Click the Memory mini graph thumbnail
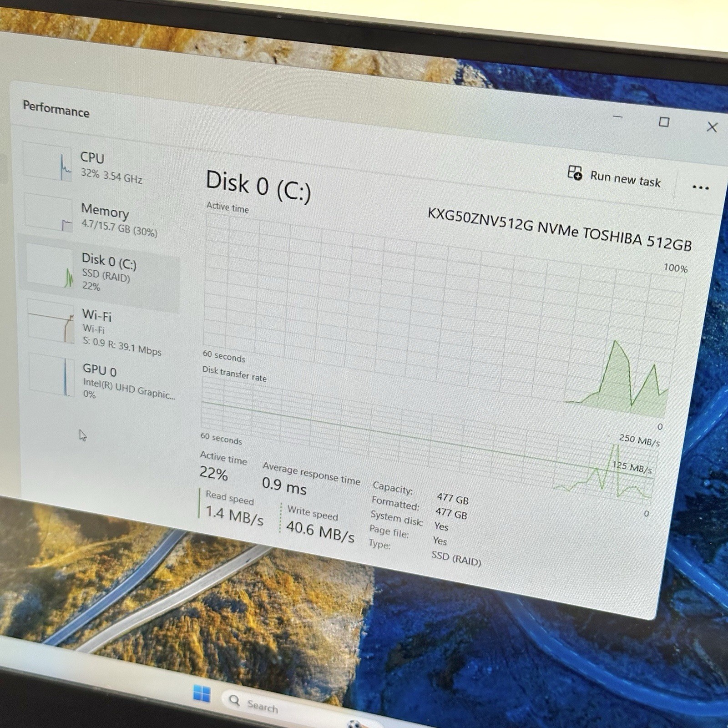Screen dimensions: 728x728 [x=49, y=212]
